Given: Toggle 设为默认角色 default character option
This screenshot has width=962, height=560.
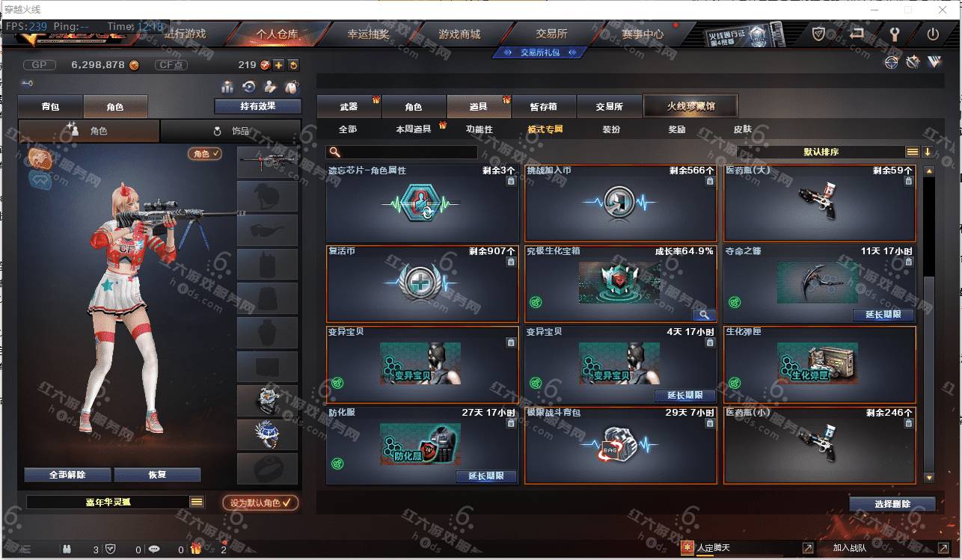Looking at the screenshot, I should (260, 502).
